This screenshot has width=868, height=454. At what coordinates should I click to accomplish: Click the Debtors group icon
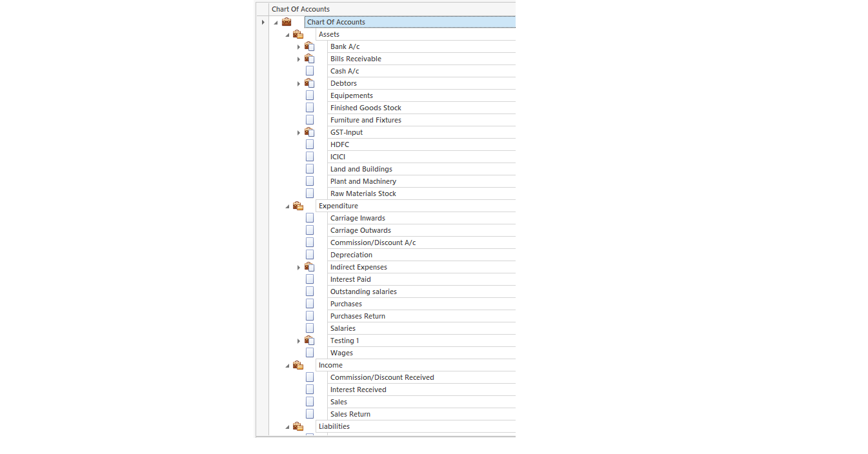tap(310, 83)
